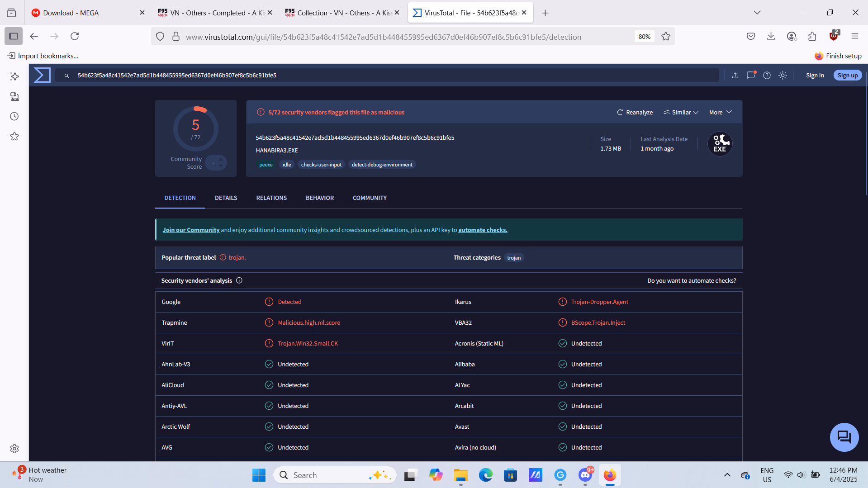Open the History sidebar panel
This screenshot has width=868, height=488.
[x=14, y=116]
